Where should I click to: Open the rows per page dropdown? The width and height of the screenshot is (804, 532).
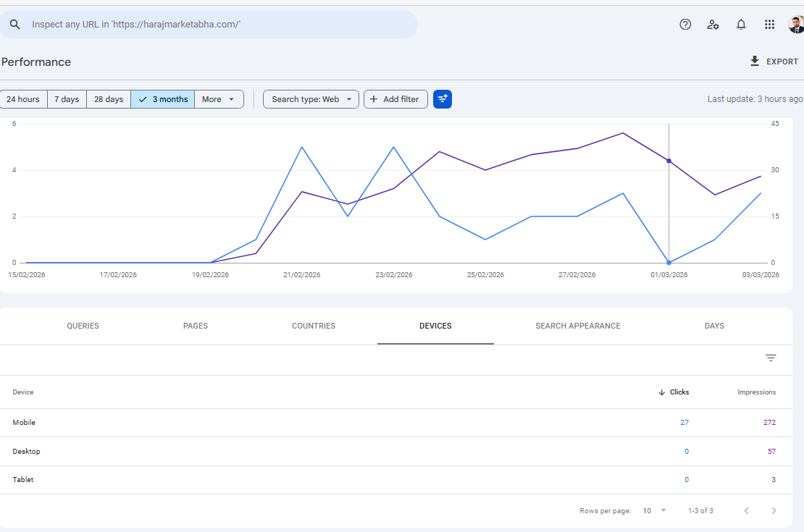pos(654,510)
